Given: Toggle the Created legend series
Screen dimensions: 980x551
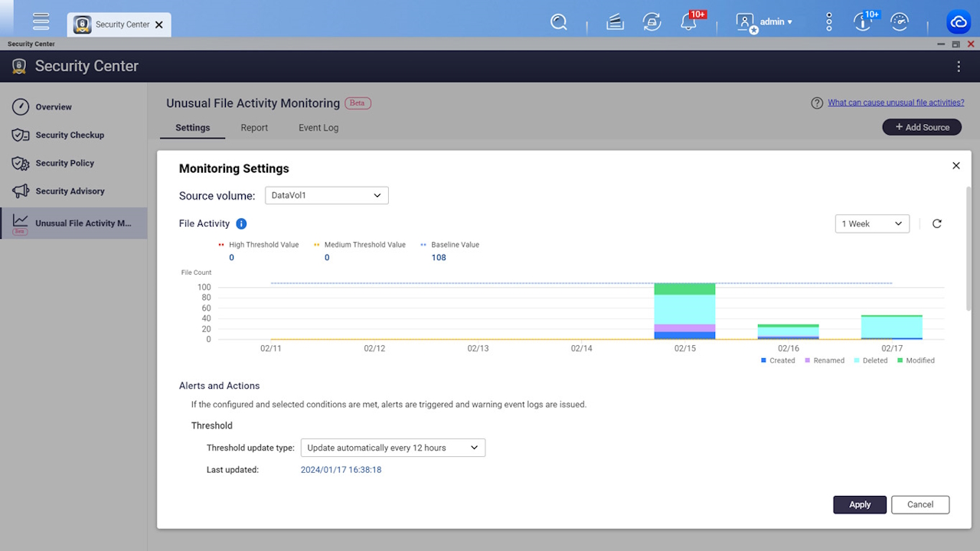Looking at the screenshot, I should [x=778, y=360].
